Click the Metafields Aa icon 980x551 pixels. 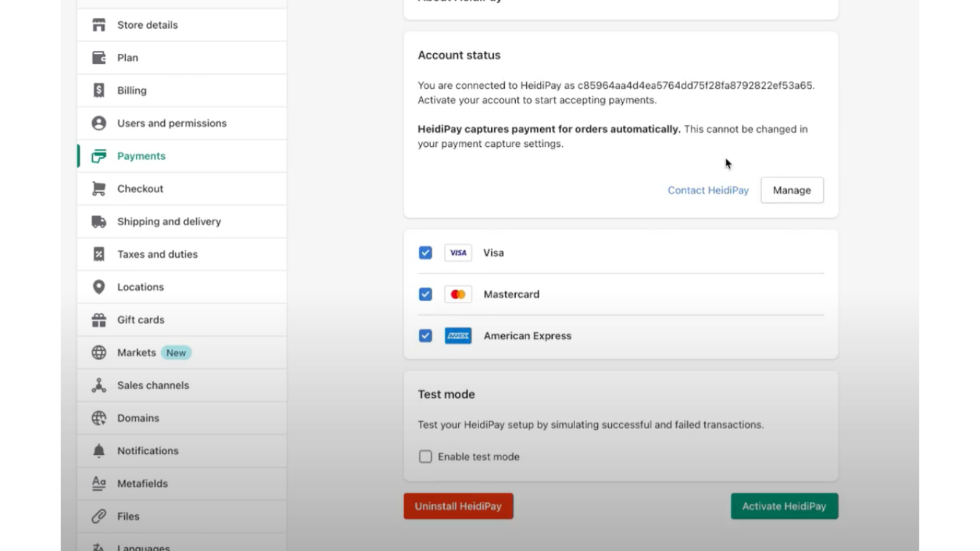coord(99,484)
